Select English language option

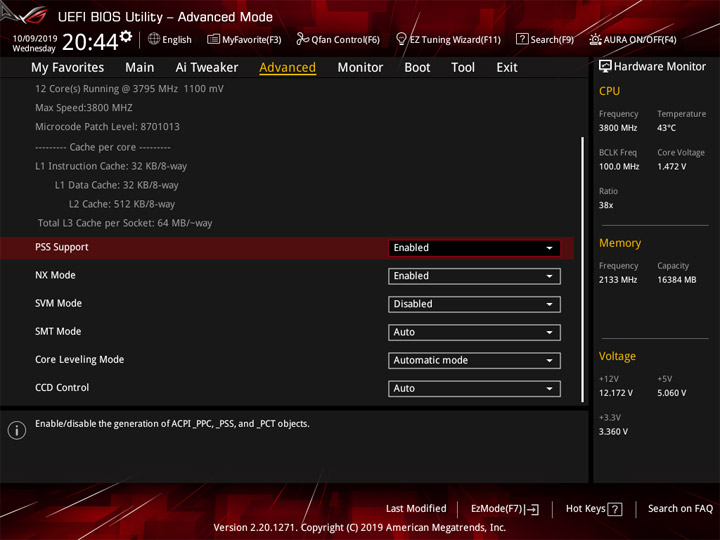177,40
